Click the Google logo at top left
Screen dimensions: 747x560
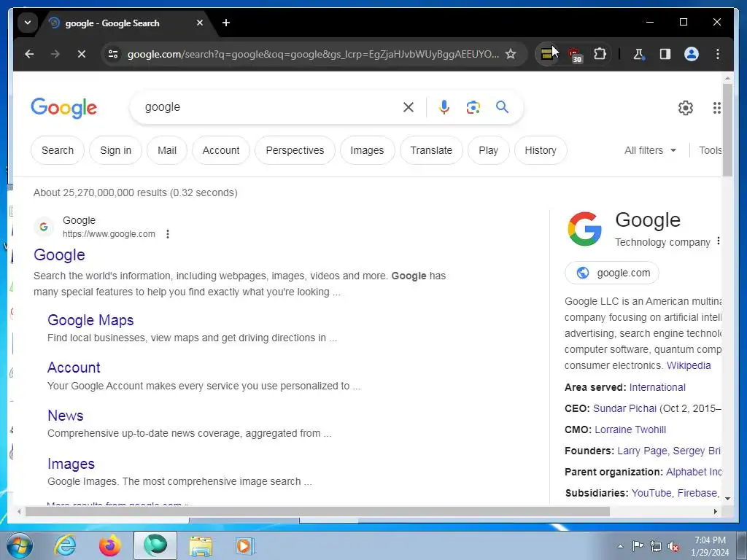(64, 108)
